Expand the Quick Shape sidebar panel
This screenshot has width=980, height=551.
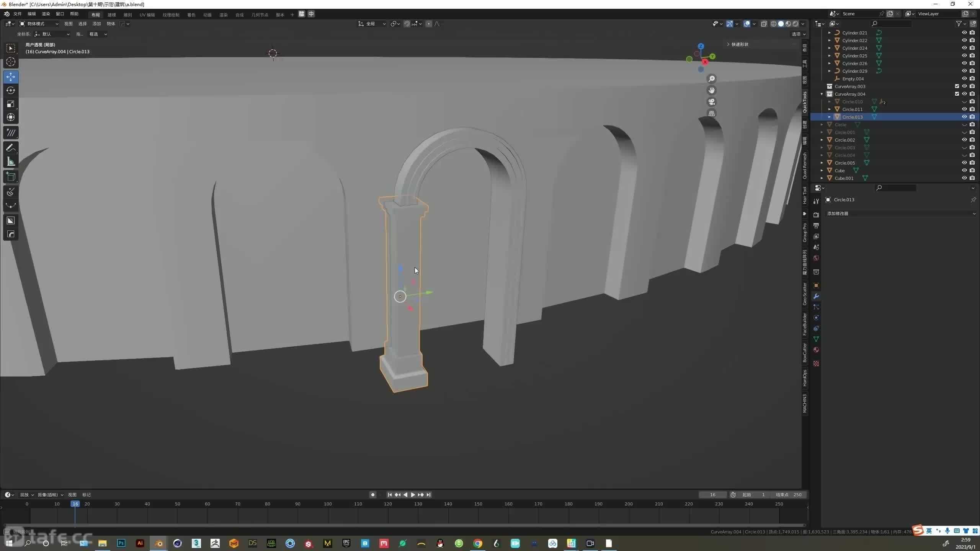(x=739, y=44)
